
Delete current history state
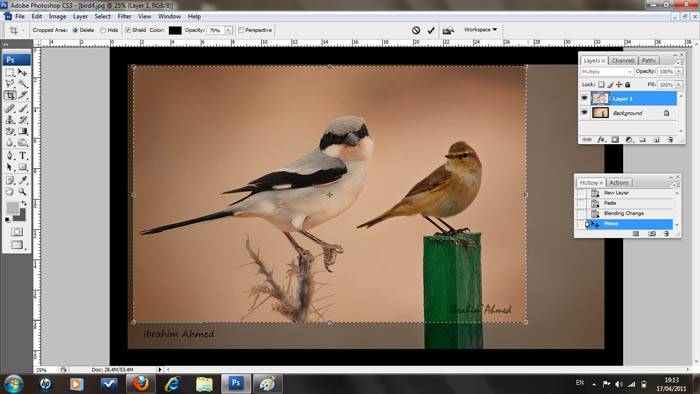(666, 233)
